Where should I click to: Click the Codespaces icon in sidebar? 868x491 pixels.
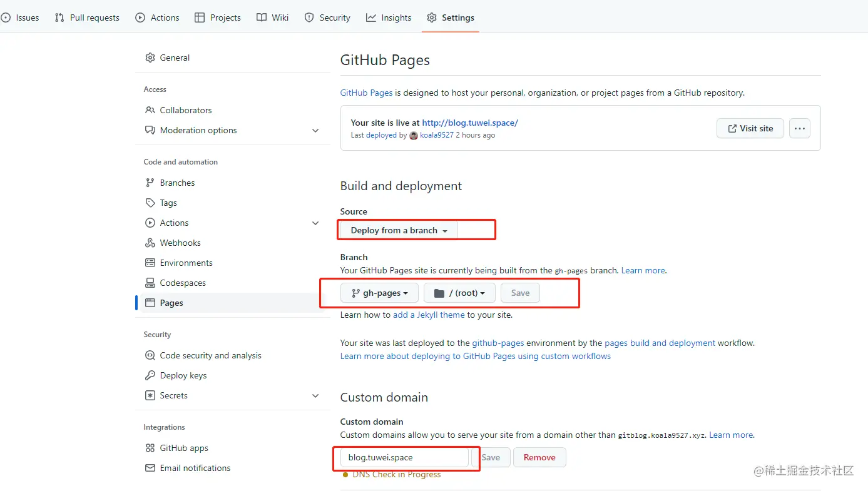click(150, 283)
